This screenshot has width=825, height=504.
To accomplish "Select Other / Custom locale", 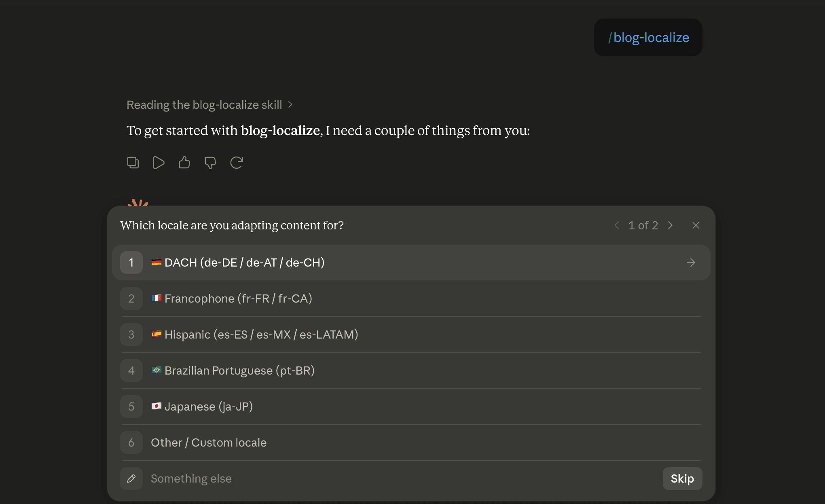I will click(x=411, y=443).
